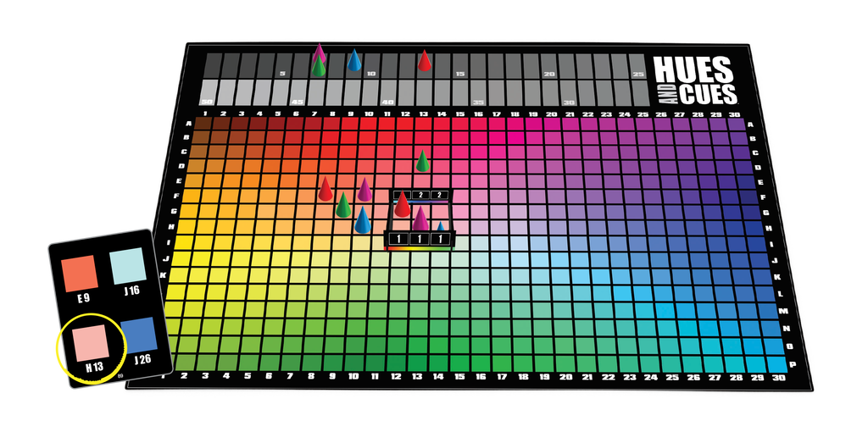Image resolution: width=868 pixels, height=443 pixels.
Task: Click the dark brown A1 square on the grid
Action: pyautogui.click(x=203, y=124)
